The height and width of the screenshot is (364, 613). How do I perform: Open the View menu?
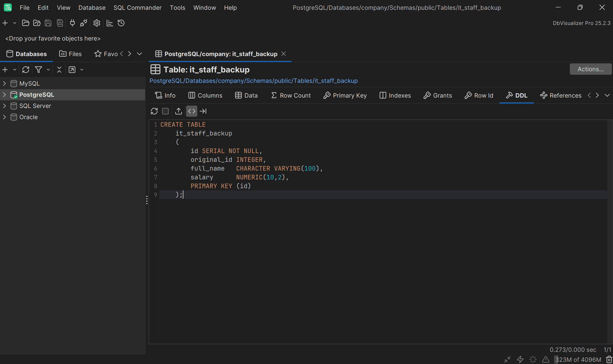pos(63,8)
